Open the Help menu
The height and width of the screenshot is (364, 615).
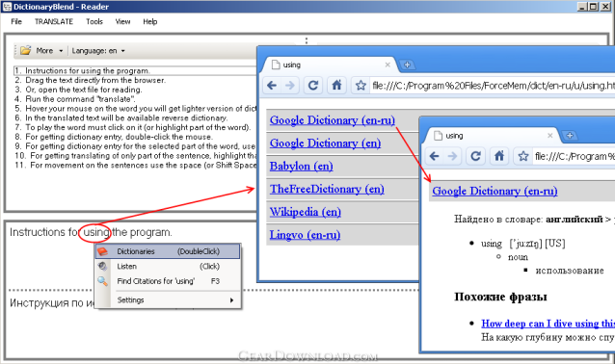(x=149, y=21)
